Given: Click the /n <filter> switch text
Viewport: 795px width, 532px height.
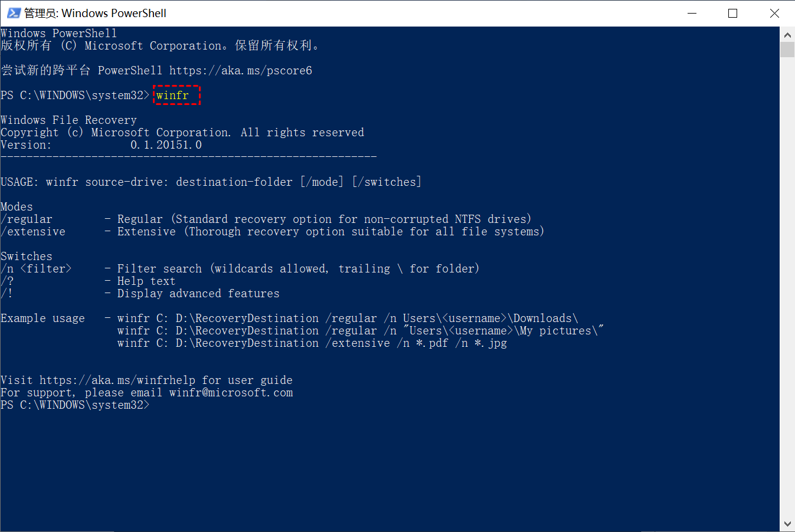Looking at the screenshot, I should [36, 268].
